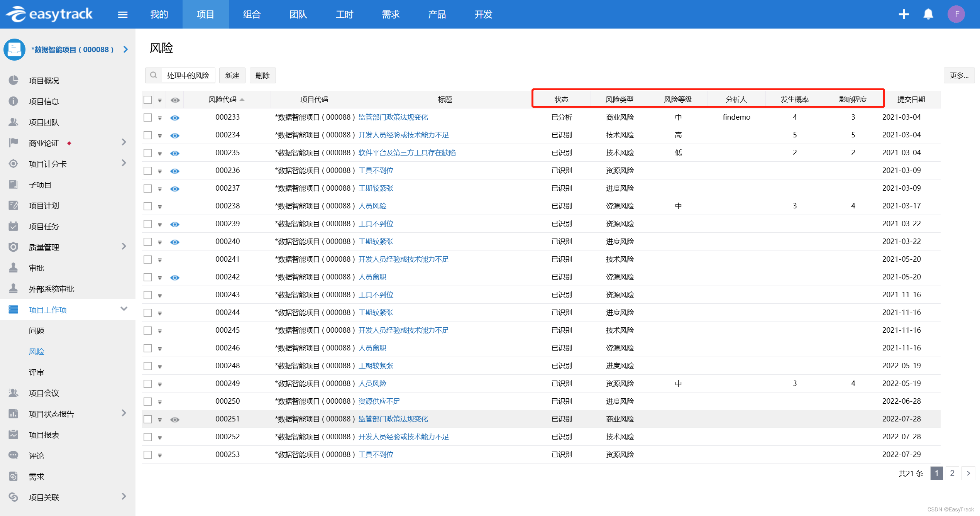Open row menu arrow for risk 000240

(159, 242)
